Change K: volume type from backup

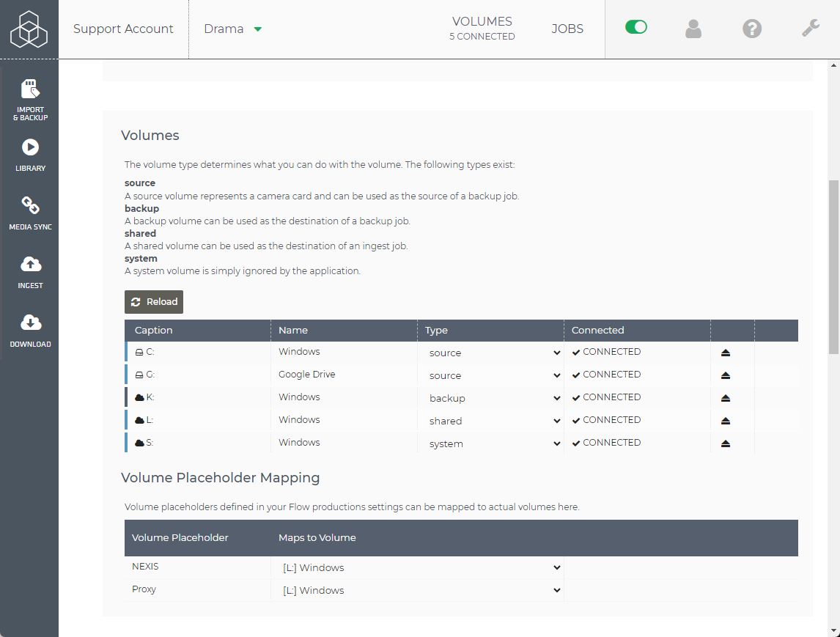click(493, 398)
